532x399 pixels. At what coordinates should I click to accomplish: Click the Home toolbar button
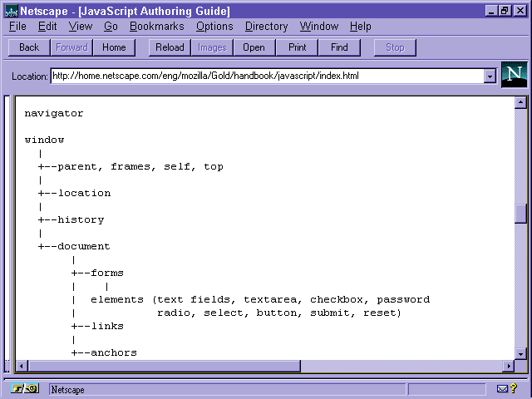[114, 47]
